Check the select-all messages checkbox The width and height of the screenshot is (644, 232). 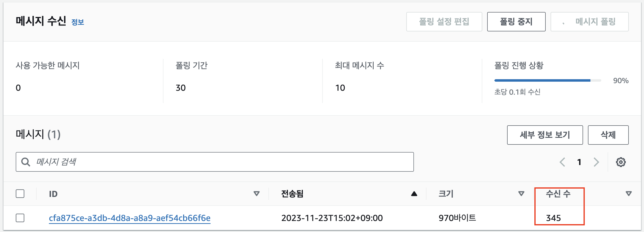[20, 193]
